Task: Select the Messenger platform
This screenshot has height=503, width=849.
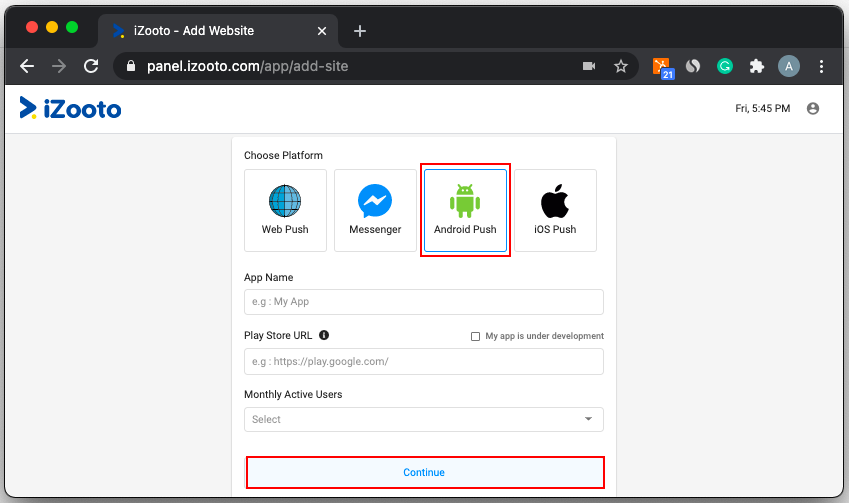Action: click(375, 210)
